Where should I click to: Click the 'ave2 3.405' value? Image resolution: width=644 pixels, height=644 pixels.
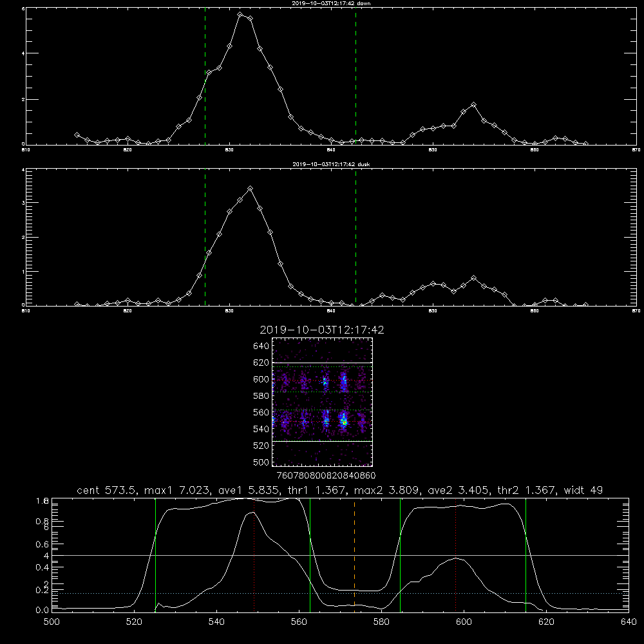tap(459, 490)
